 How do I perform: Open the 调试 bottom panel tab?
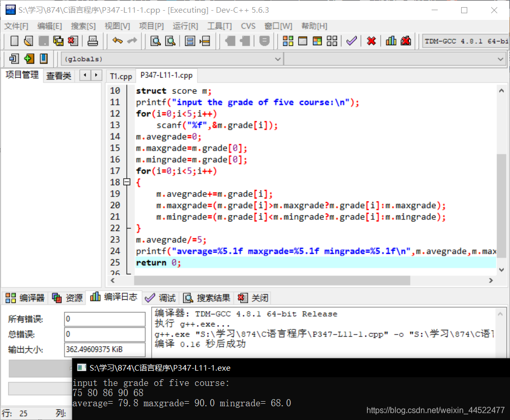160,298
